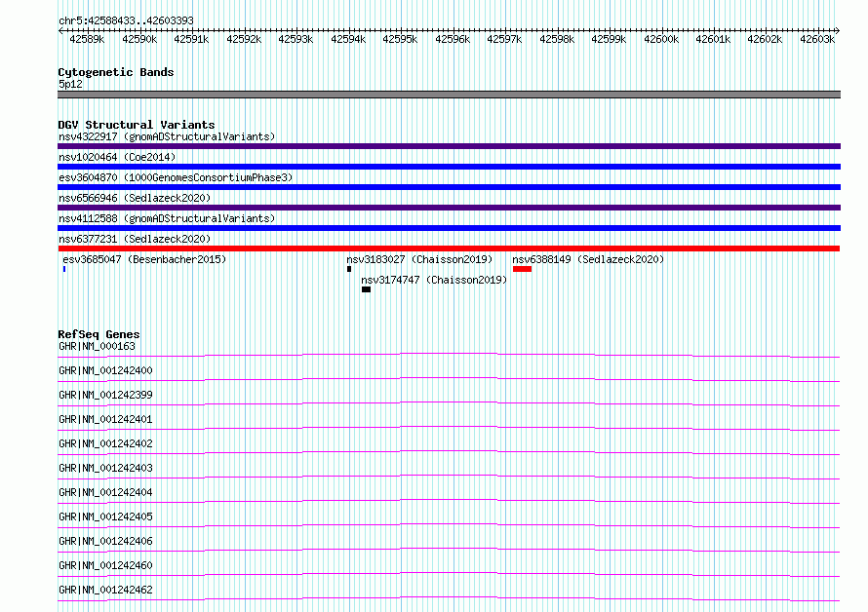Click the nsv4322917 gnomAD variant label
This screenshot has height=612, width=868.
pos(167,136)
